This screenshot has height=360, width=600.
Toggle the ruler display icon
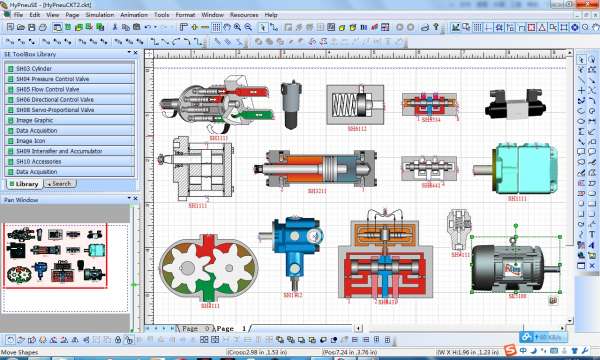(x=184, y=27)
